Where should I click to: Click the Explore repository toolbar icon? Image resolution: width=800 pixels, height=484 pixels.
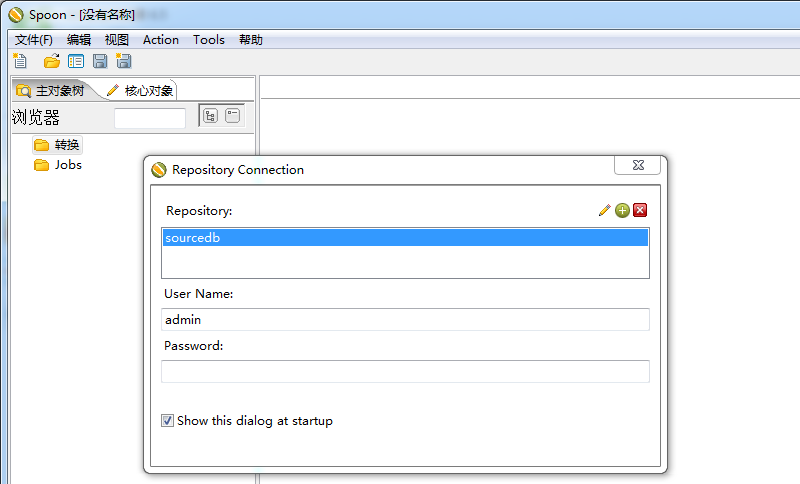point(76,62)
